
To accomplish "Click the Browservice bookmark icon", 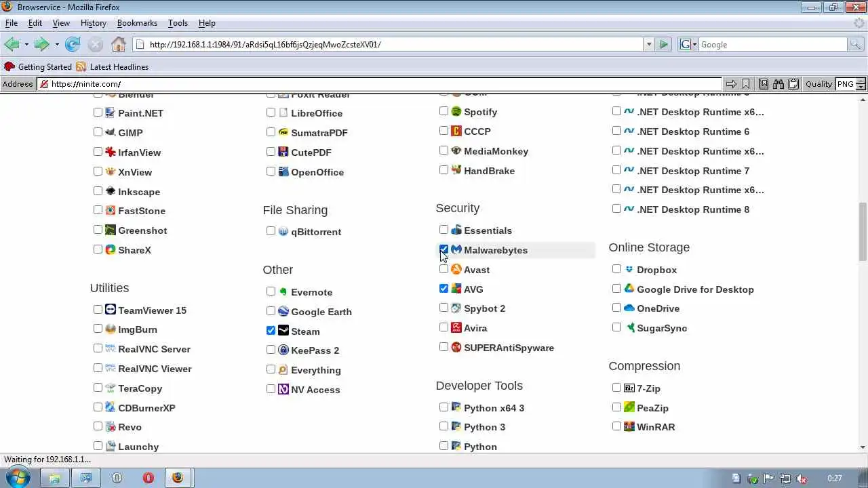I will [x=746, y=84].
